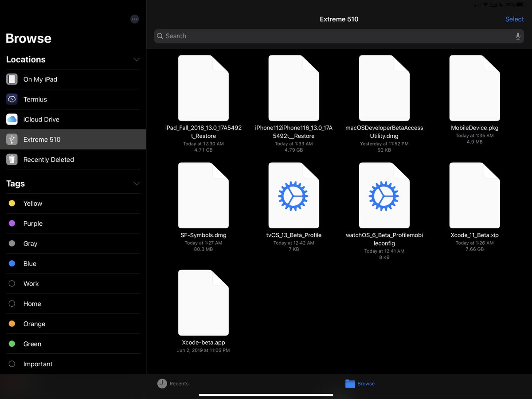This screenshot has width=532, height=399.
Task: Click the Yellow tag label
Action: tap(33, 203)
